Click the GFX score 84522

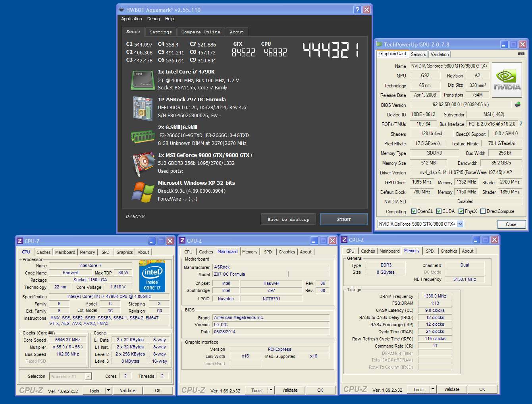pos(243,52)
